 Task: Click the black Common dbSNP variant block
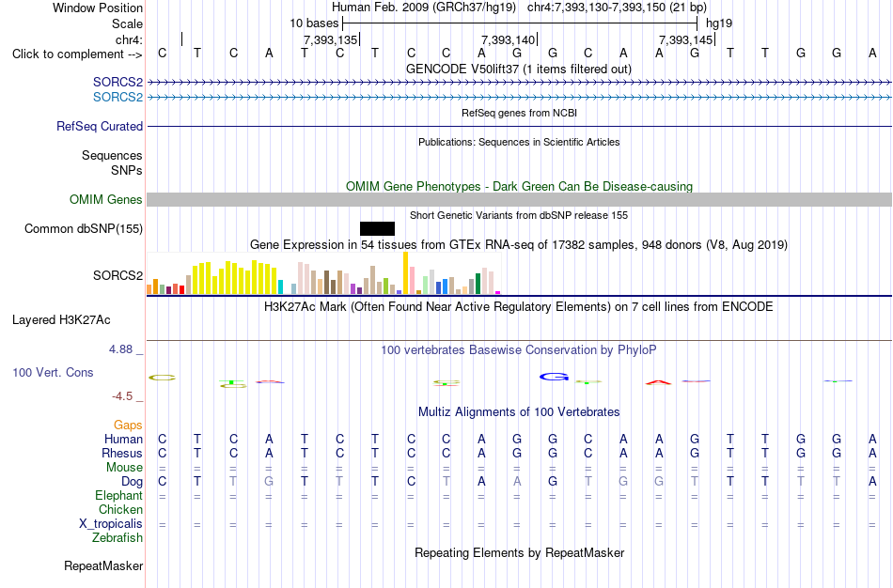click(x=377, y=228)
